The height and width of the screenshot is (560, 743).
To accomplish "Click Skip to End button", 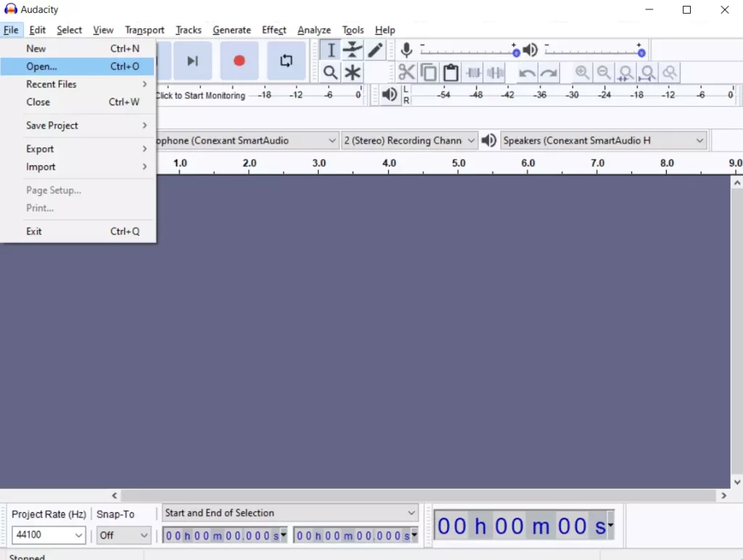I will pos(192,61).
